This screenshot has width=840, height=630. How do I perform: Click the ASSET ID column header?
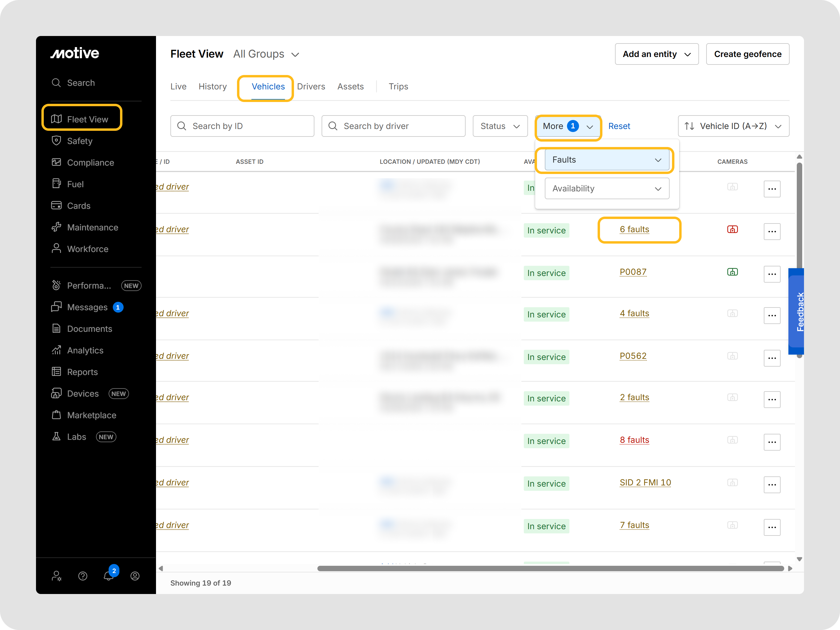pyautogui.click(x=250, y=162)
